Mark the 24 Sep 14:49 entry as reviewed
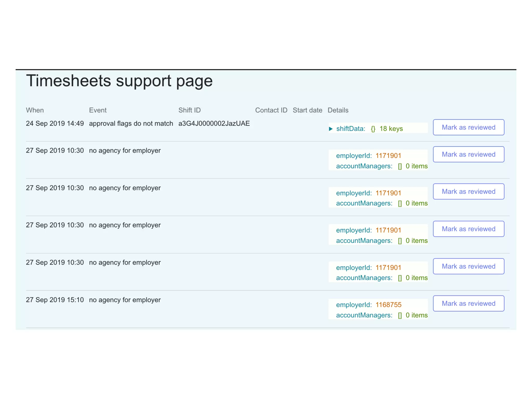Viewport: 532px width, 399px height. coord(468,127)
